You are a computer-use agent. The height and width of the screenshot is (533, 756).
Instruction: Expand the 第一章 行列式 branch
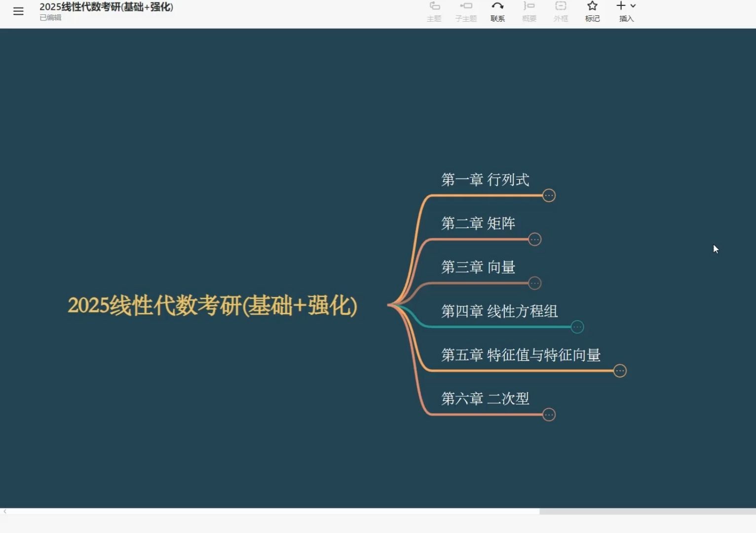tap(549, 195)
